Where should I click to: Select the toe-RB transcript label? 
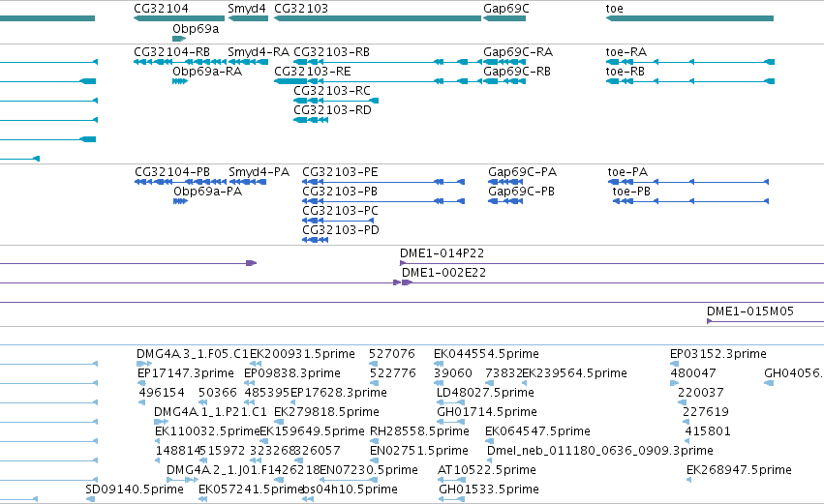click(625, 72)
